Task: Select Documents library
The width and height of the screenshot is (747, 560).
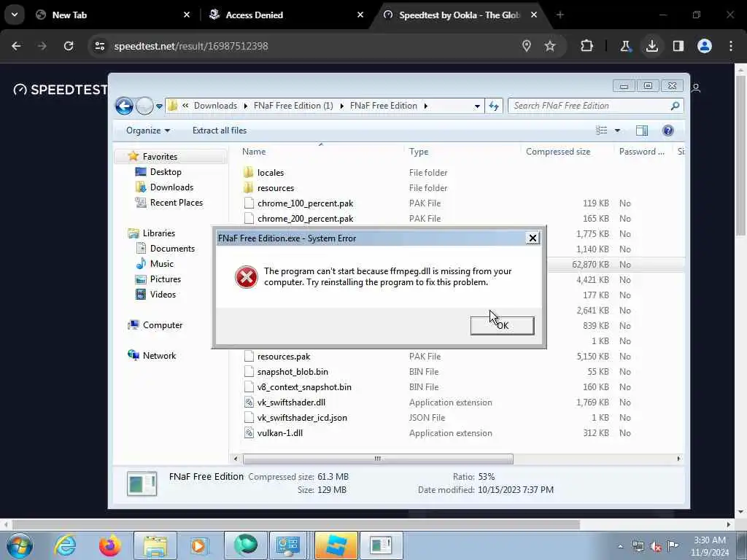Action: click(x=172, y=248)
